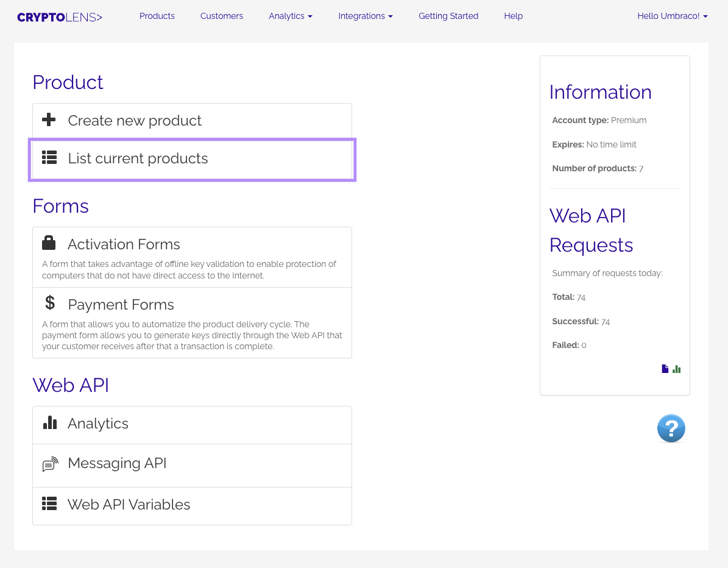Click the plus icon beside Create new product
Viewport: 728px width, 568px height.
[x=49, y=120]
